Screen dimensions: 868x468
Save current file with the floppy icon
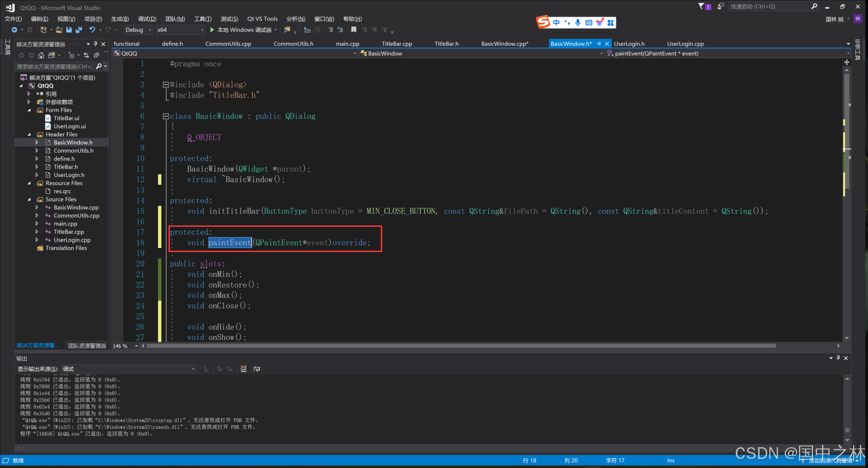coord(69,30)
